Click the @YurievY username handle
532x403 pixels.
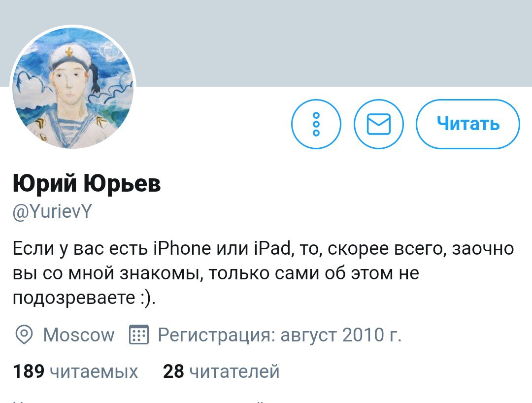coord(52,212)
